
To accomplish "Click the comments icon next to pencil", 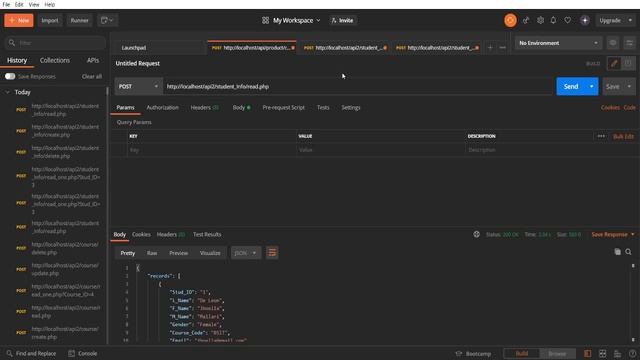I will pos(628,63).
